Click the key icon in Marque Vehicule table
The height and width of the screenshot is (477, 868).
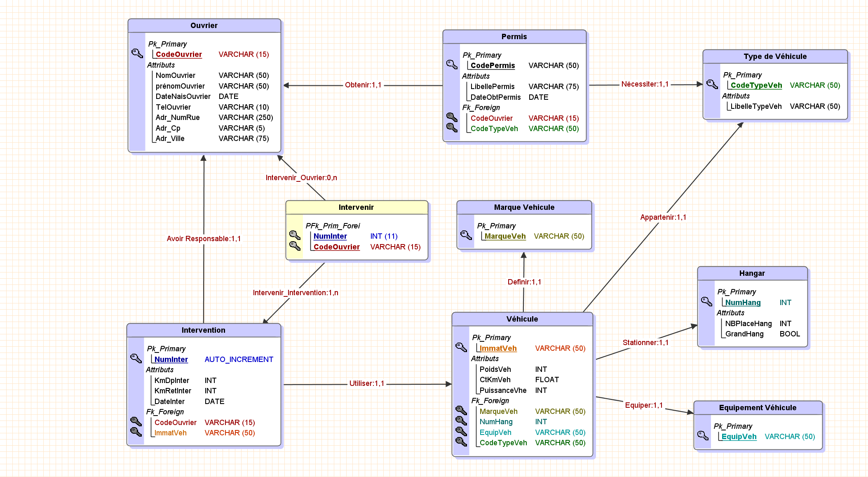tap(466, 235)
